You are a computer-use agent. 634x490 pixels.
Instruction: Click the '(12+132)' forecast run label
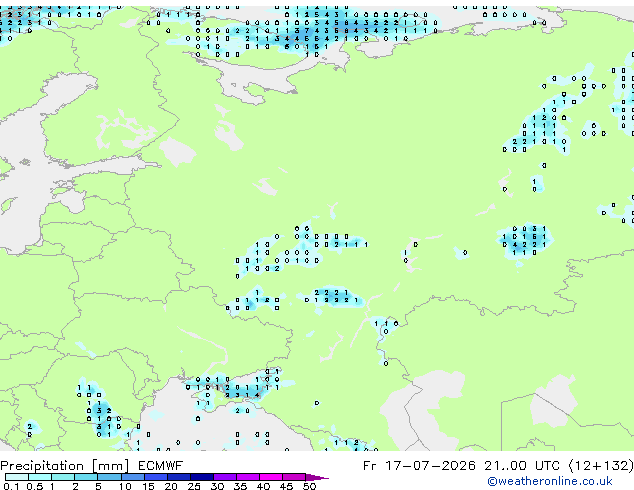point(601,466)
